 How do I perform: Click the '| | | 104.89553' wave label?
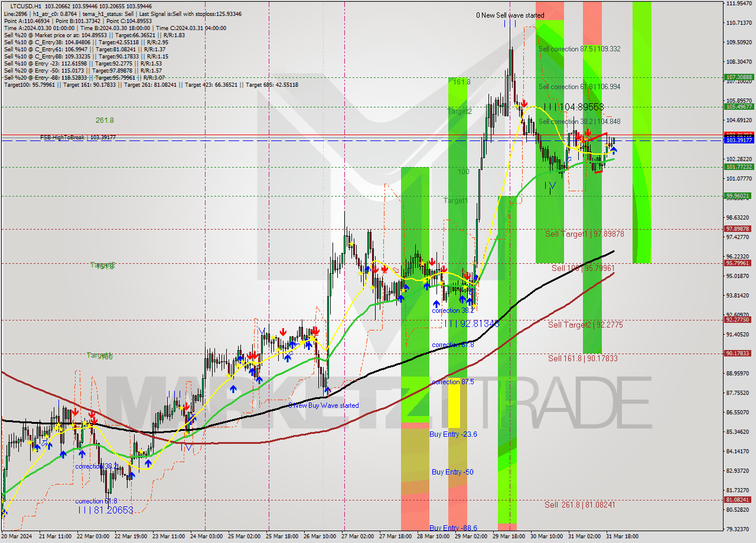573,107
